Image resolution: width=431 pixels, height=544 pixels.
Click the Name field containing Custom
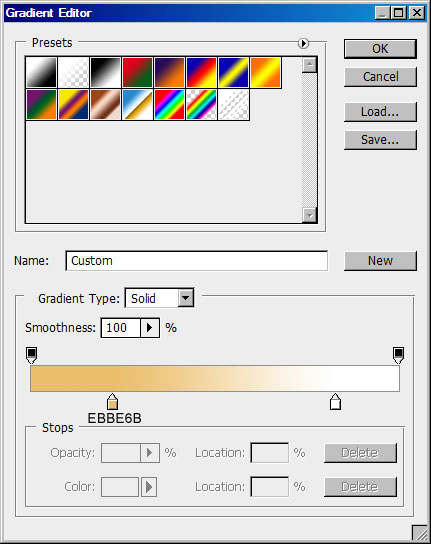point(196,261)
